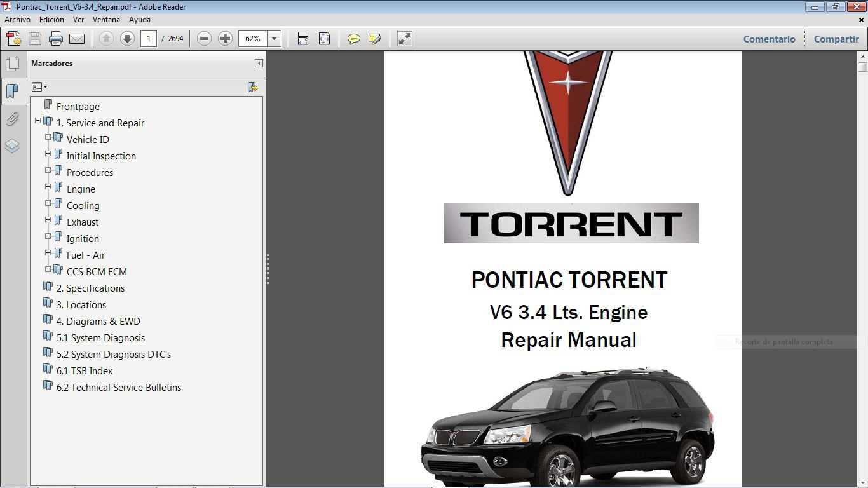Open the Ventana menu

click(106, 20)
